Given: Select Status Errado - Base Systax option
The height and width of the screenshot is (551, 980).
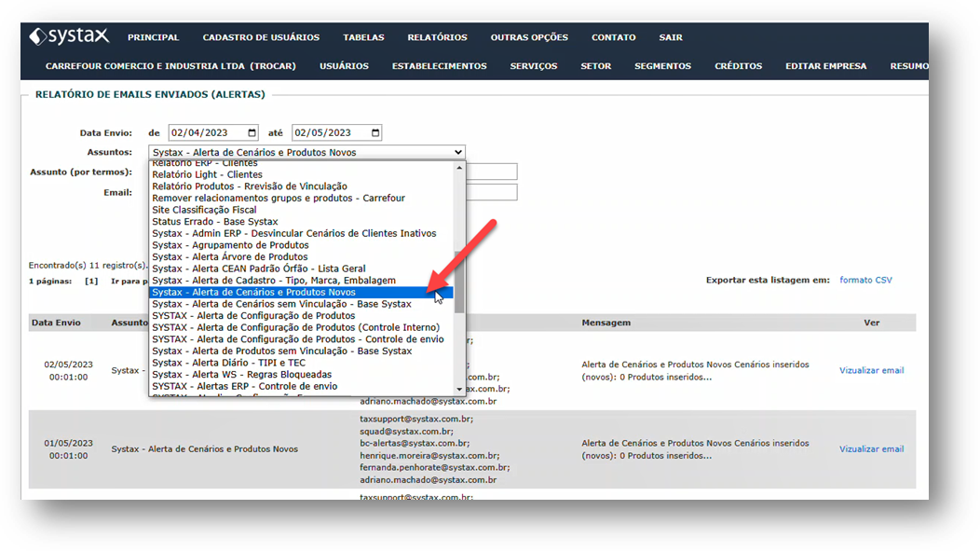Looking at the screenshot, I should click(x=302, y=221).
